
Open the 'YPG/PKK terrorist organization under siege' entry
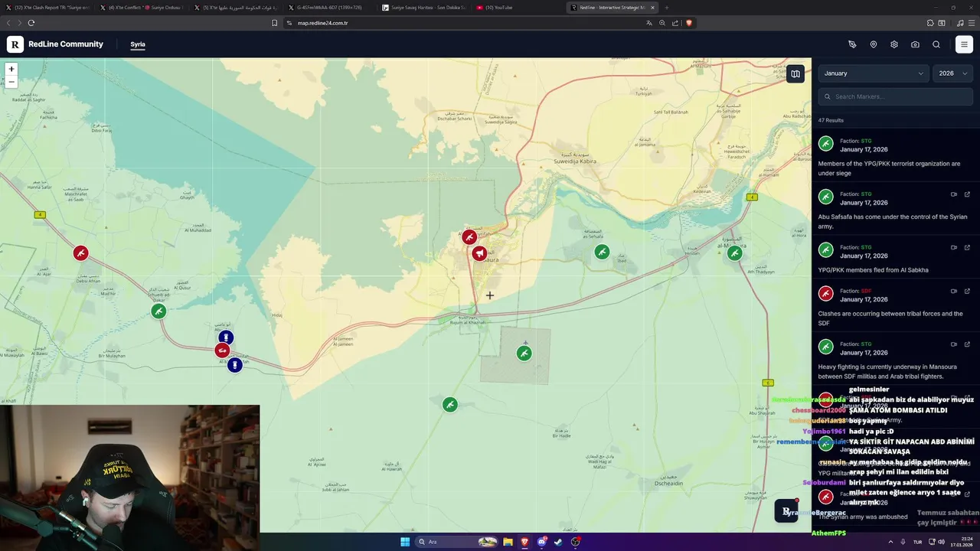(x=895, y=155)
